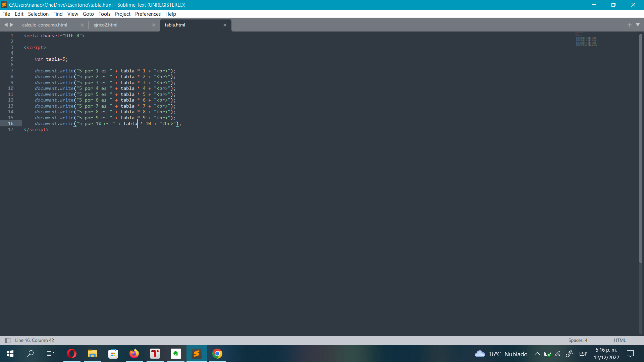Launch Firefox from the taskbar
644x362 pixels.
click(134, 354)
